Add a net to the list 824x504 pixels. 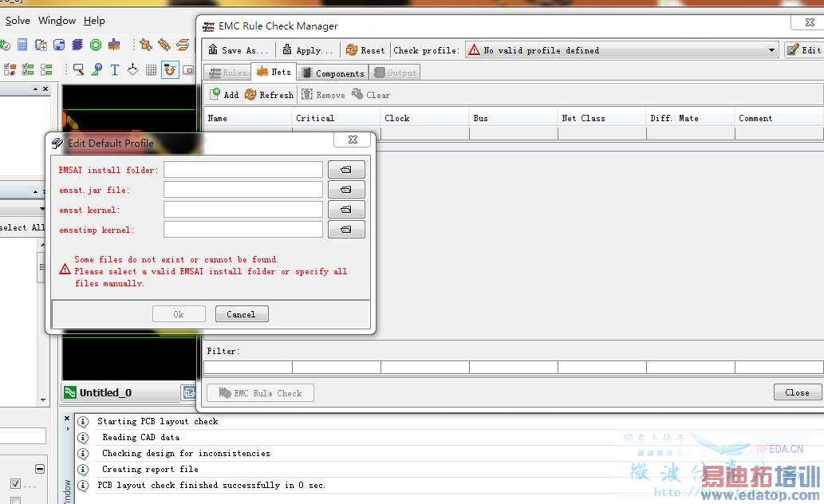pyautogui.click(x=224, y=95)
